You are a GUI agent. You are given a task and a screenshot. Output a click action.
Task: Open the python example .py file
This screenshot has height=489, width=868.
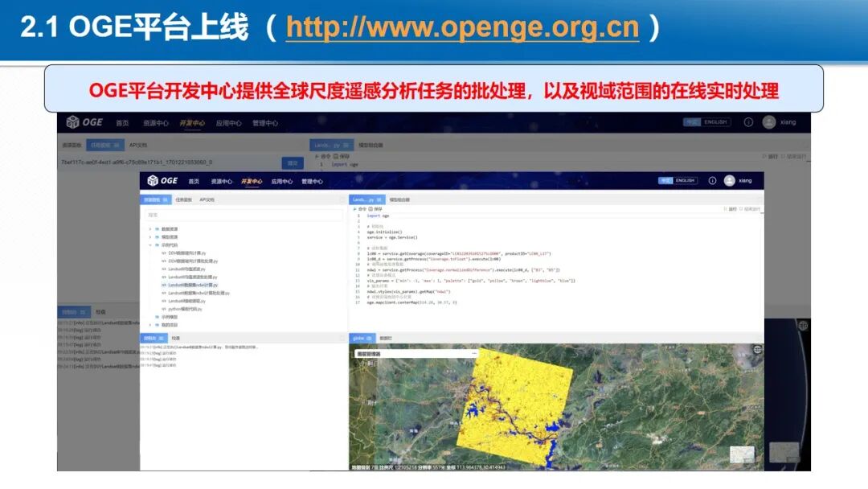pyautogui.click(x=185, y=309)
